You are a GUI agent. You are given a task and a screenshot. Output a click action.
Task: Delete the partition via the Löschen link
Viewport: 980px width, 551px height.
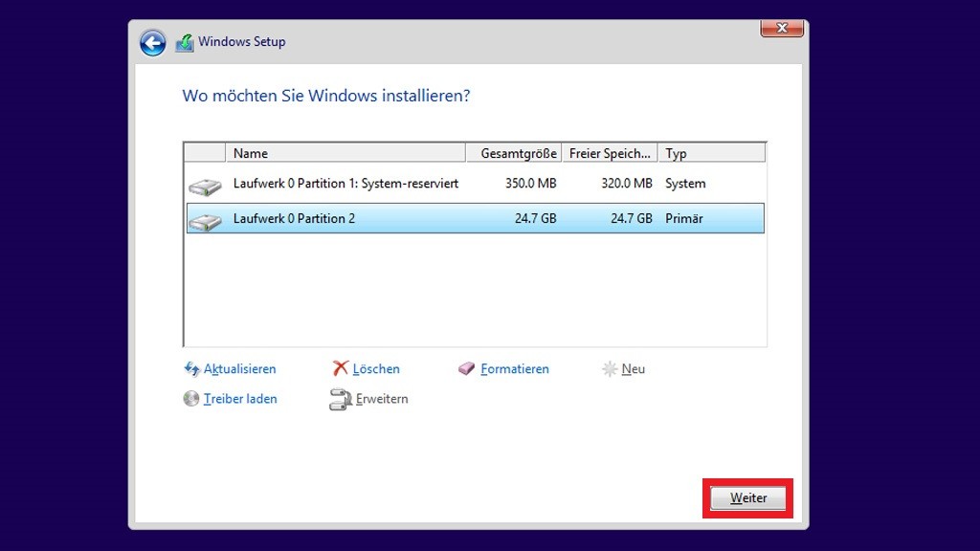point(376,368)
